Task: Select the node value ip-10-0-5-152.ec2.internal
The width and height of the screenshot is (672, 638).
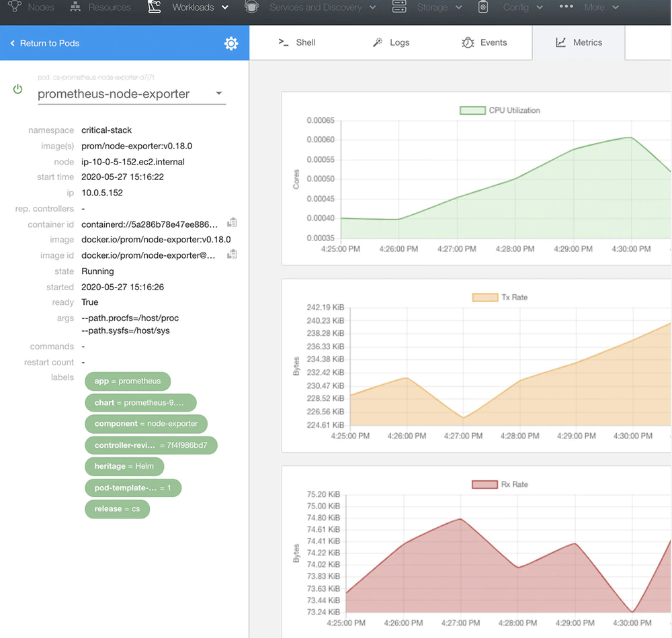Action: click(133, 162)
